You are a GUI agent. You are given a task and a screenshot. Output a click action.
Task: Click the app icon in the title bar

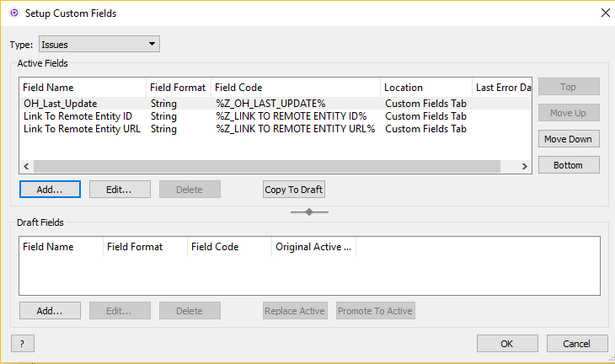[13, 13]
